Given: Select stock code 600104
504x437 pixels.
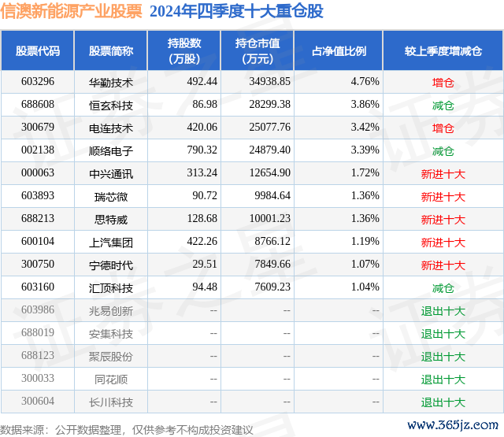Looking at the screenshot, I should pos(38,241).
